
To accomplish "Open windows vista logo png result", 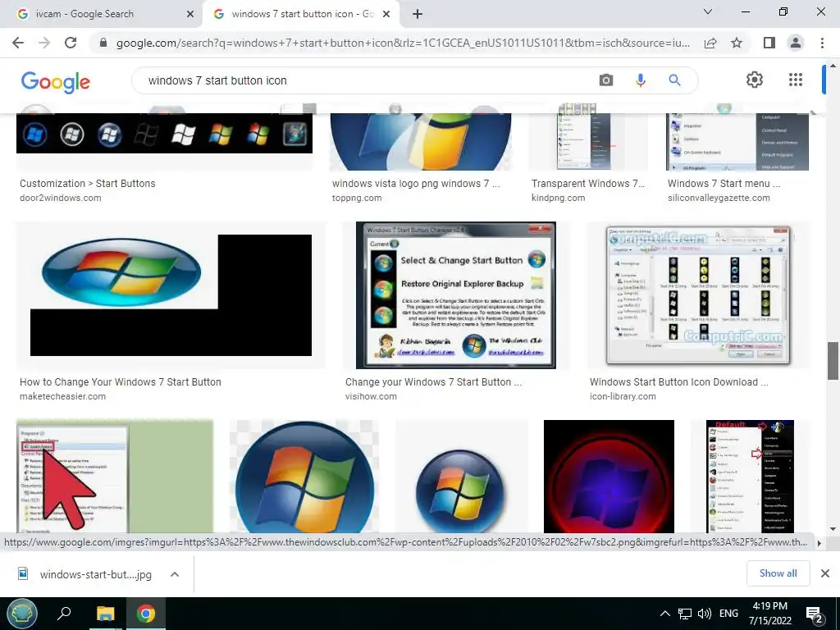I will [x=416, y=183].
